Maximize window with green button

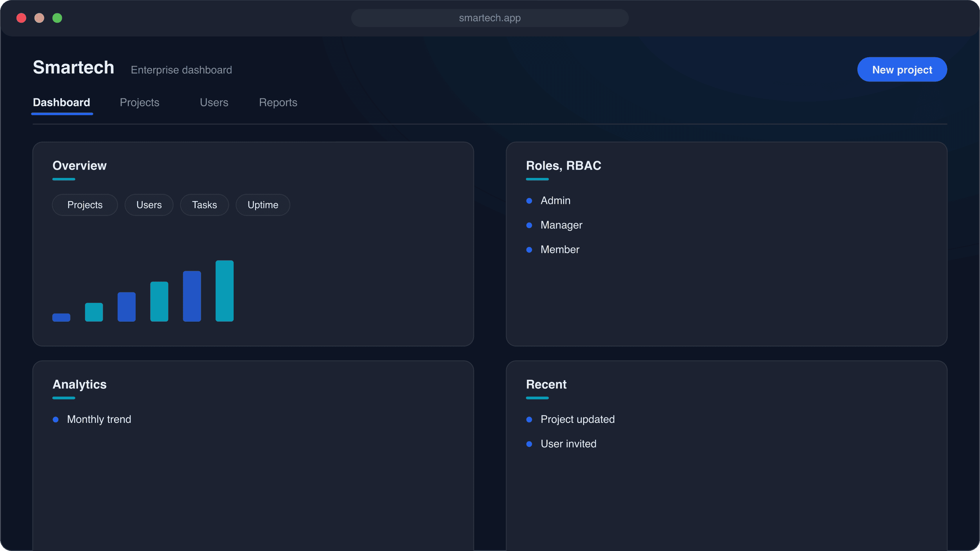click(57, 18)
